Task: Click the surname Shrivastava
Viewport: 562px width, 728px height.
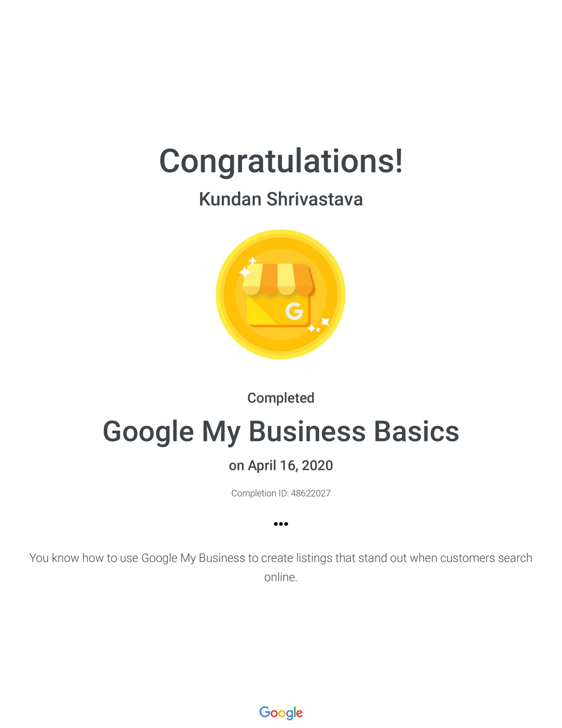Action: [315, 199]
